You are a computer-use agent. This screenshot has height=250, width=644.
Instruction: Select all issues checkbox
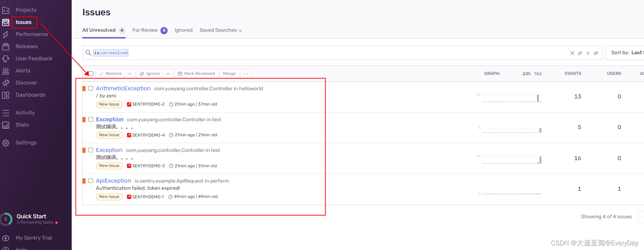pyautogui.click(x=91, y=73)
